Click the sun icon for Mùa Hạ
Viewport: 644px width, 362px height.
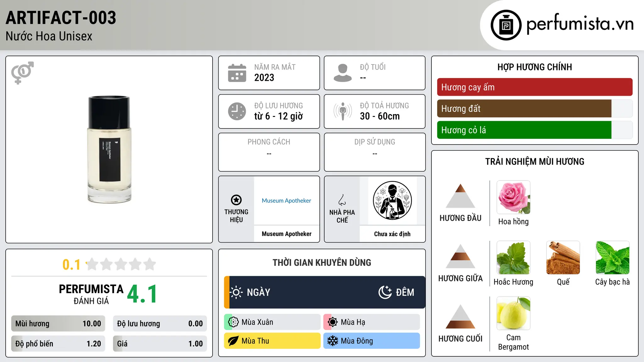pos(333,322)
